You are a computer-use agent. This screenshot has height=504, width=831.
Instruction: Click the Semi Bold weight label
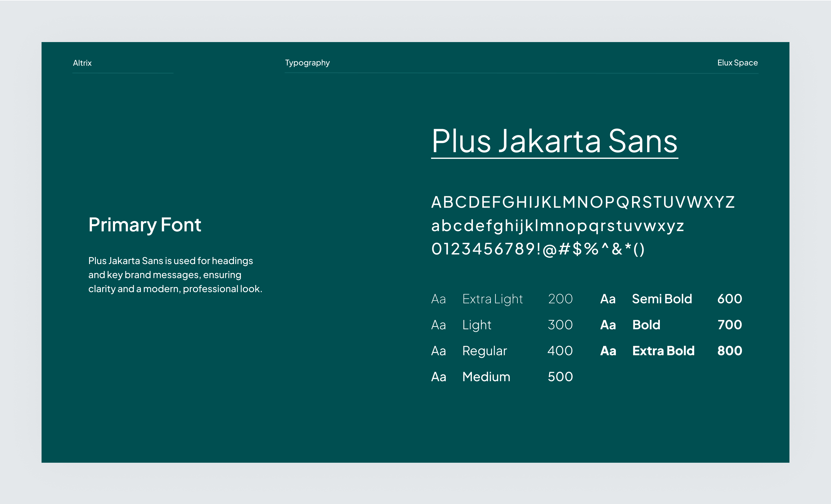coord(662,299)
